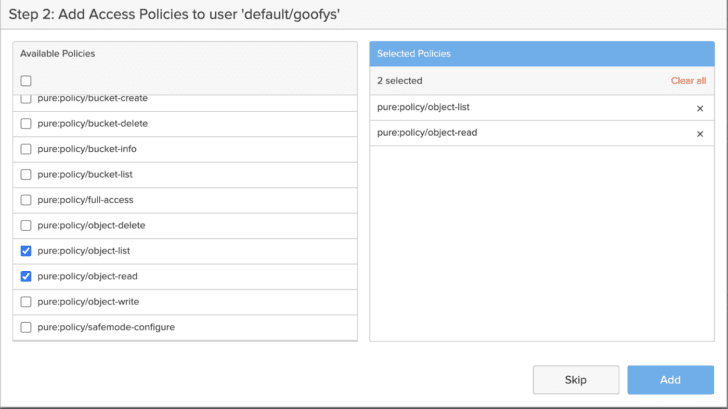Deselect the pure:policy/object-read checkbox

[x=26, y=276]
